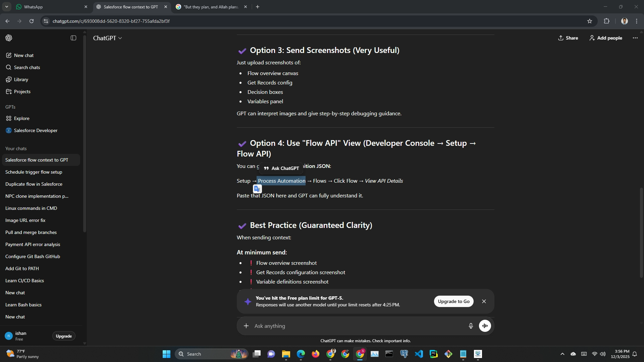This screenshot has height=362, width=644.
Task: Bookmark this page with the star icon
Action: 590,21
